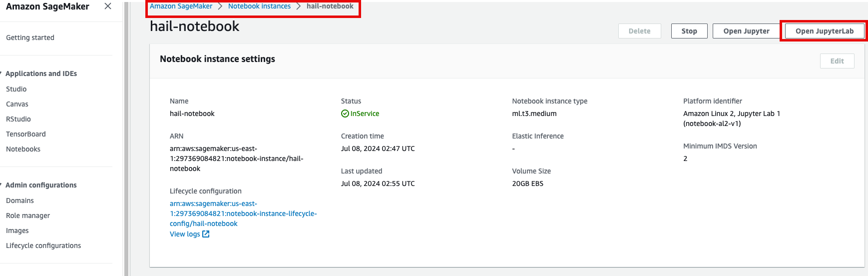Open Images sidebar entry

[x=17, y=230]
